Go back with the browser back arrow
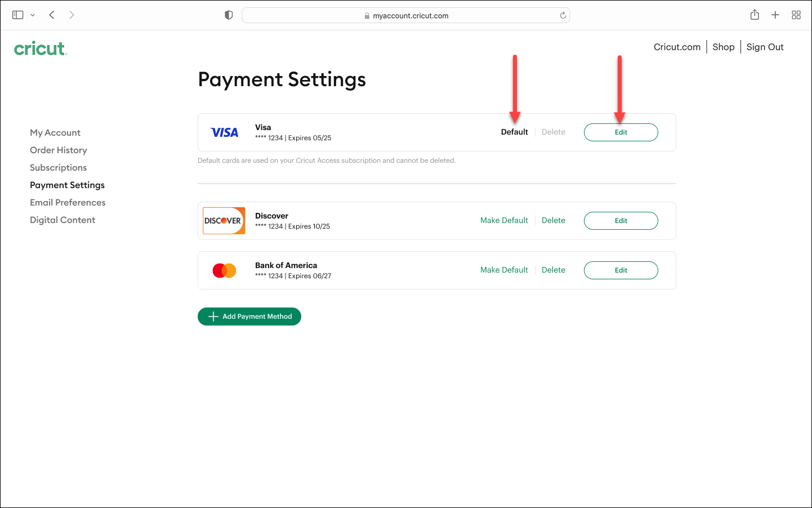The width and height of the screenshot is (812, 508). (52, 15)
